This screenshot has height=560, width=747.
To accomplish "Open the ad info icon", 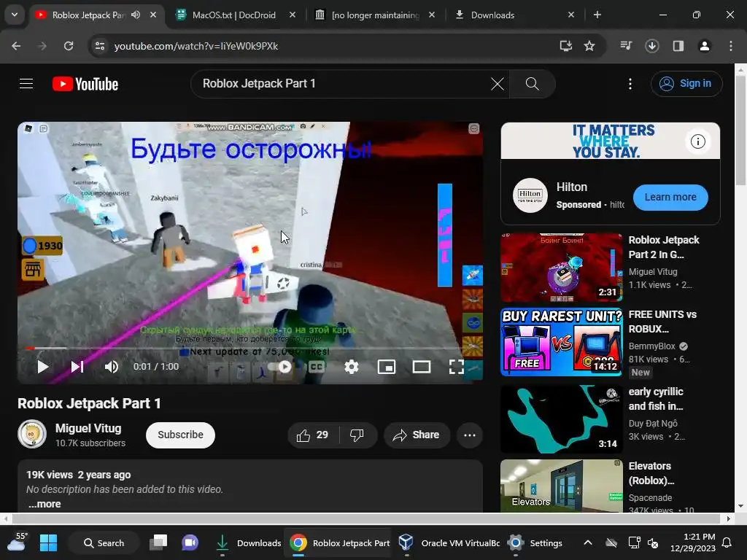I will (x=698, y=141).
